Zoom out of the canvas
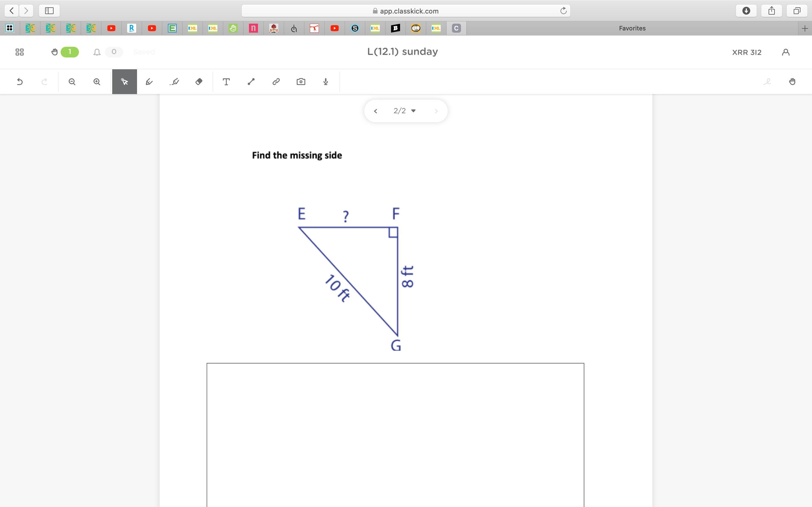812x507 pixels. pyautogui.click(x=72, y=82)
